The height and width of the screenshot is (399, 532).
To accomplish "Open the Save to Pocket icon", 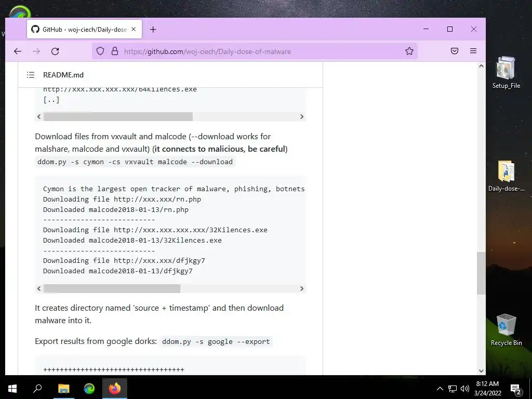I will [x=454, y=51].
